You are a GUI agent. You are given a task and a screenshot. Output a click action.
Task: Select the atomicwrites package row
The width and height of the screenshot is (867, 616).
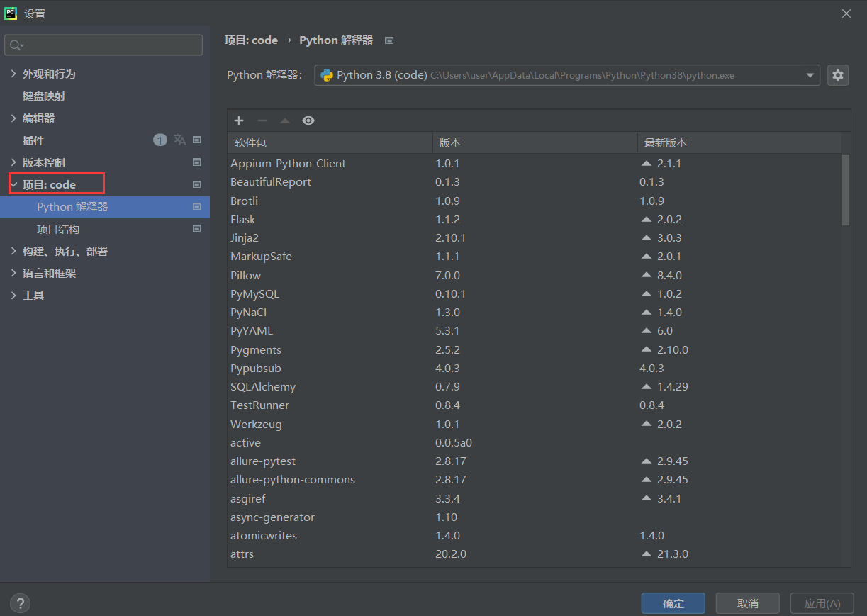click(535, 535)
